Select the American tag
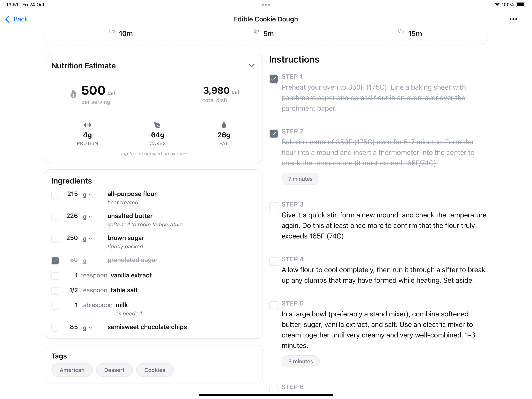The image size is (532, 399). 72,370
